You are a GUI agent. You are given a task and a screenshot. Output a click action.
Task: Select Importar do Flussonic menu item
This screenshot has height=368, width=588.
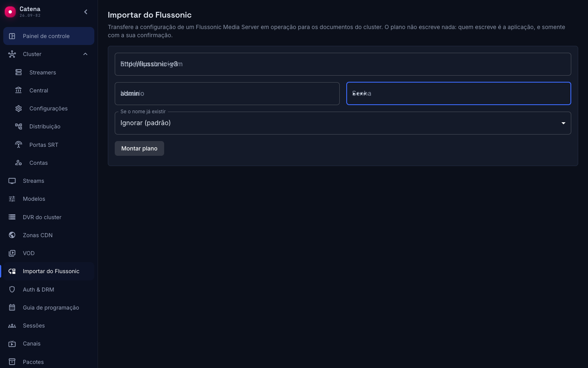[x=49, y=271]
